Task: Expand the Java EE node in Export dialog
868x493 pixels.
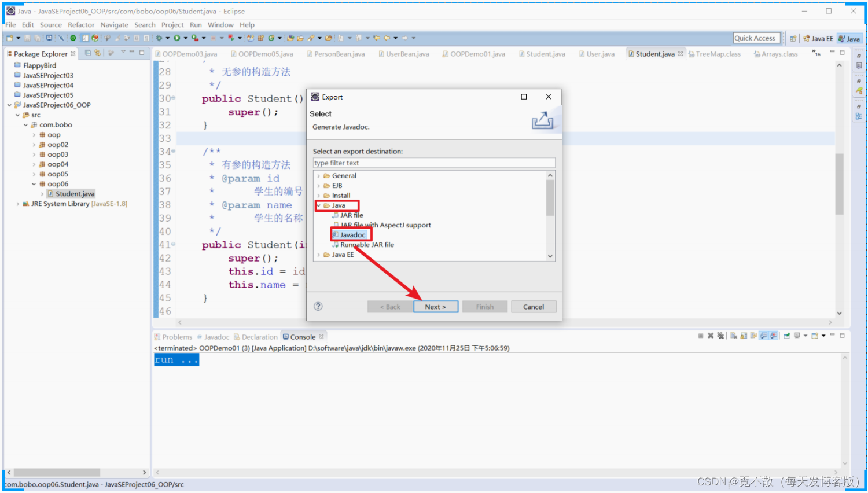Action: 318,255
